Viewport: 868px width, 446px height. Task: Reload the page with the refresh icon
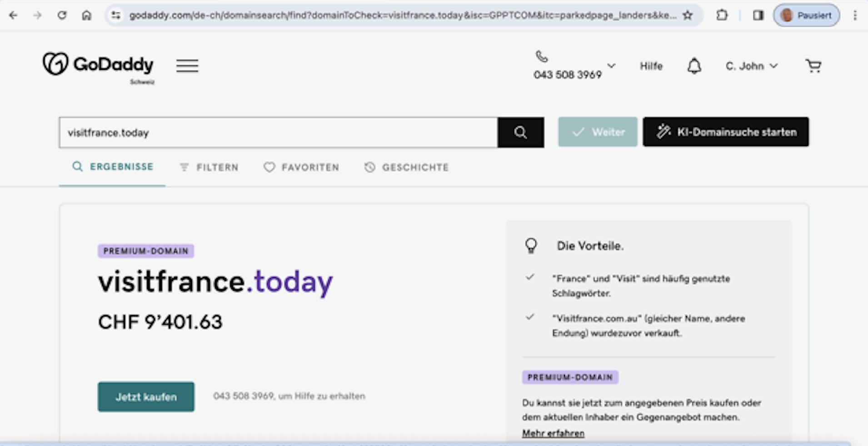[x=62, y=15]
